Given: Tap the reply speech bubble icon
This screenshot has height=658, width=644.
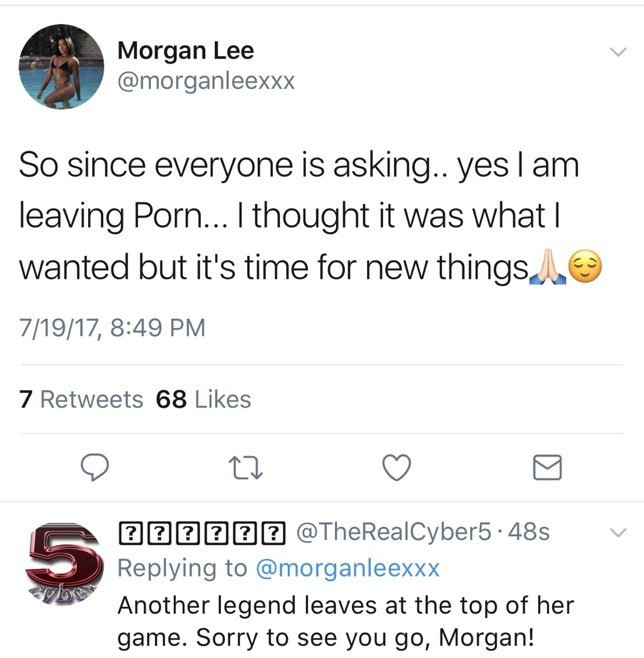Looking at the screenshot, I should click(x=94, y=467).
